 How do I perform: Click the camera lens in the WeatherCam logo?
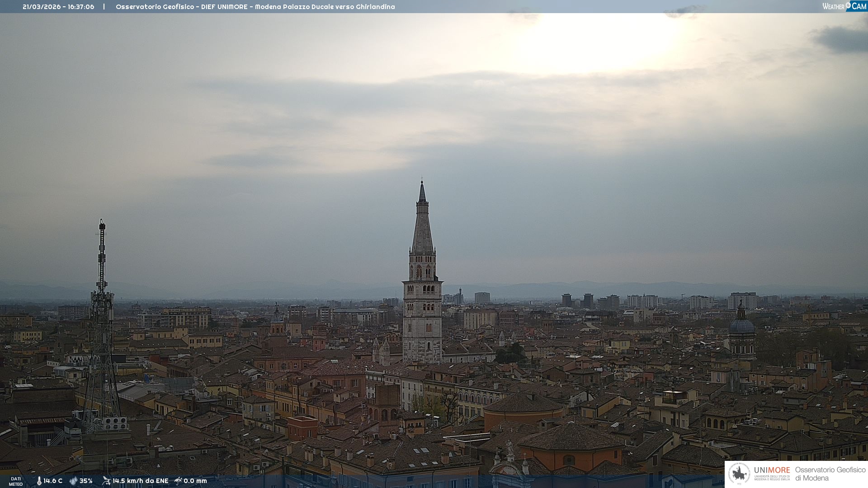pyautogui.click(x=848, y=5)
